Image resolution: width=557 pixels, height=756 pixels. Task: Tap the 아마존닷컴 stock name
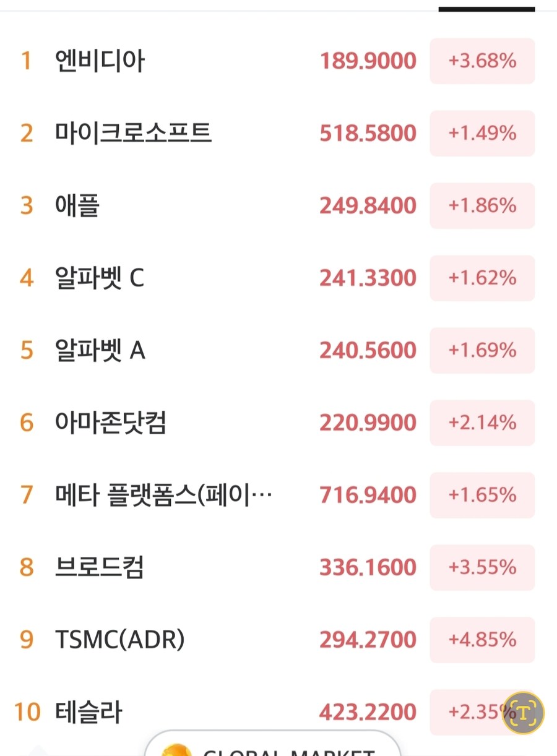(111, 423)
